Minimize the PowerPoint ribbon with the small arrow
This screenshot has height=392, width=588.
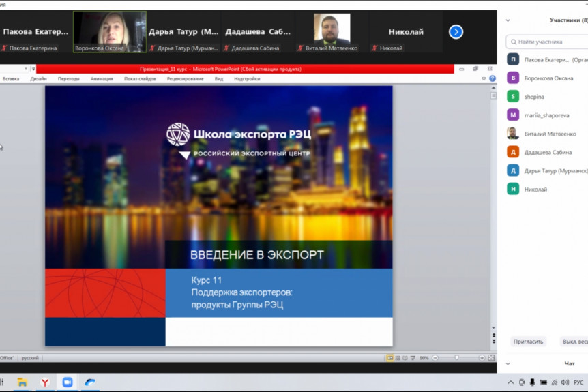[484, 78]
